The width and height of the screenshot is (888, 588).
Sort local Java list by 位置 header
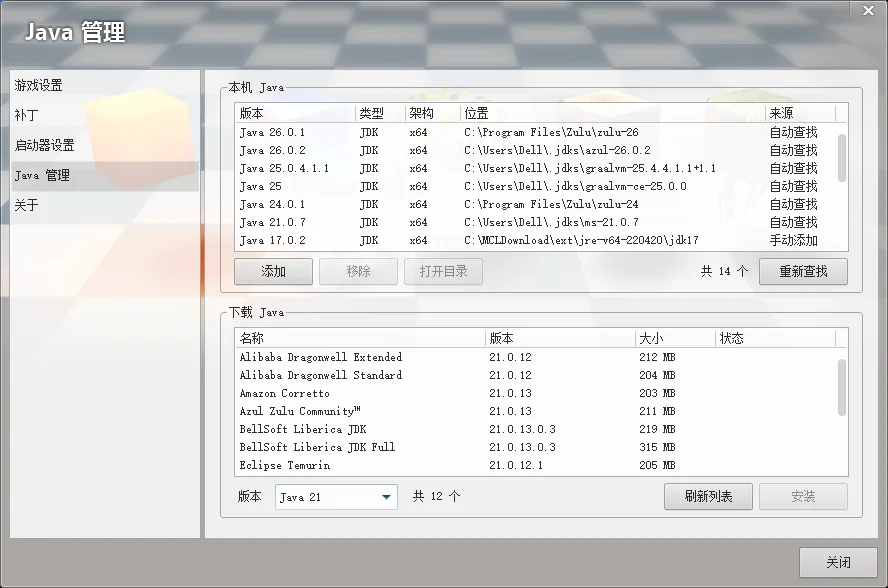pos(613,113)
